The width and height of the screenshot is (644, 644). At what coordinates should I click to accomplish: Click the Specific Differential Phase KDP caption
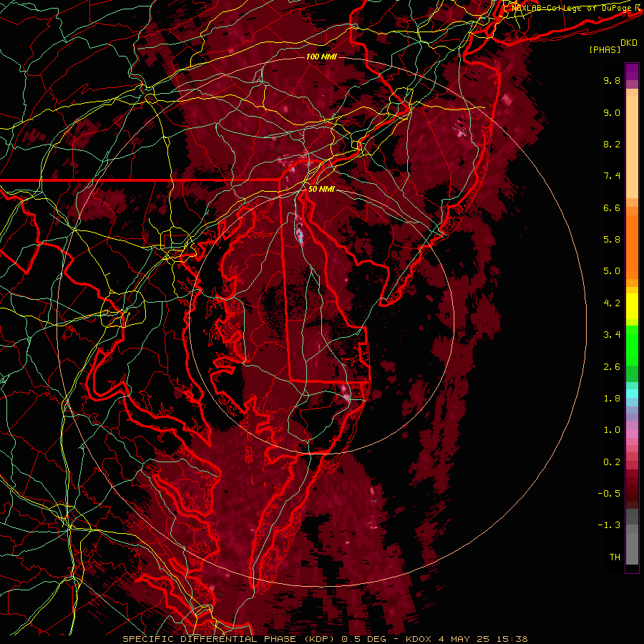(325, 639)
